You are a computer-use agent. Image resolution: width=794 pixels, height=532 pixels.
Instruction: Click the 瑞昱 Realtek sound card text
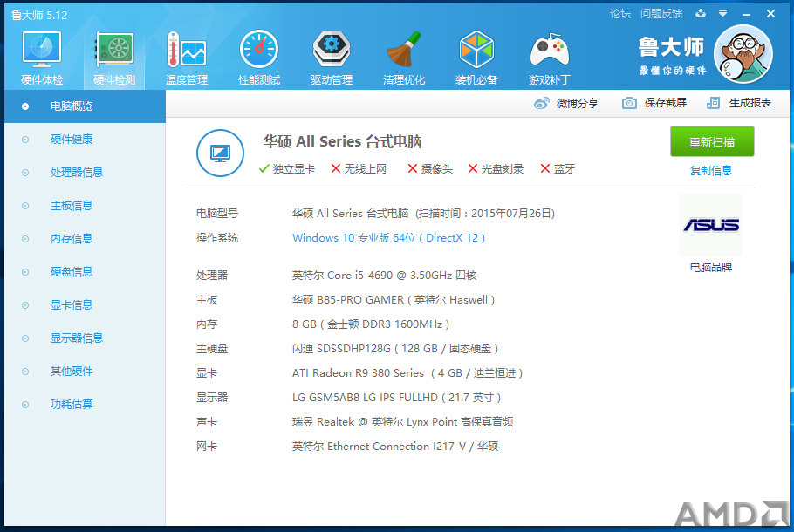point(402,421)
